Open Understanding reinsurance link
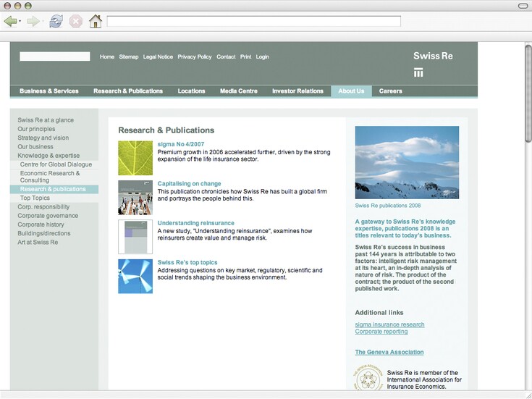Screen dimensions: 532x399 [x=195, y=223]
